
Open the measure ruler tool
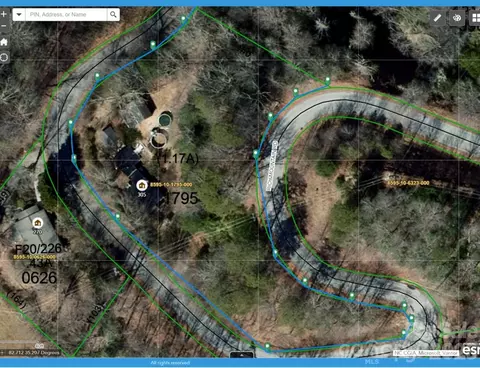click(x=437, y=18)
